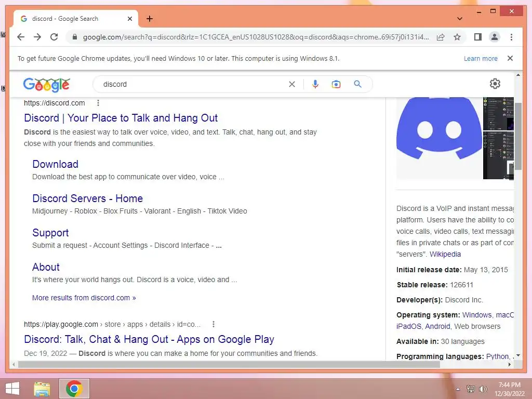This screenshot has width=532, height=399.
Task: Open the lower Discord screenshot thumbnail
Action: coord(498,155)
